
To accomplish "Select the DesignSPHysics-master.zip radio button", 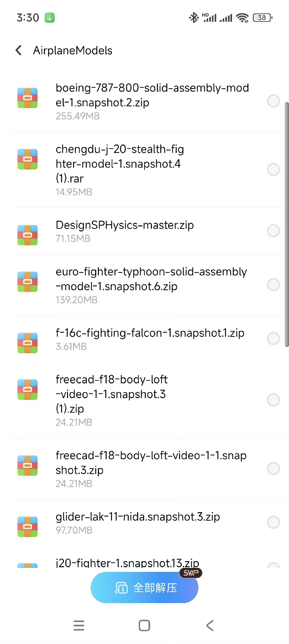I will coord(273,231).
